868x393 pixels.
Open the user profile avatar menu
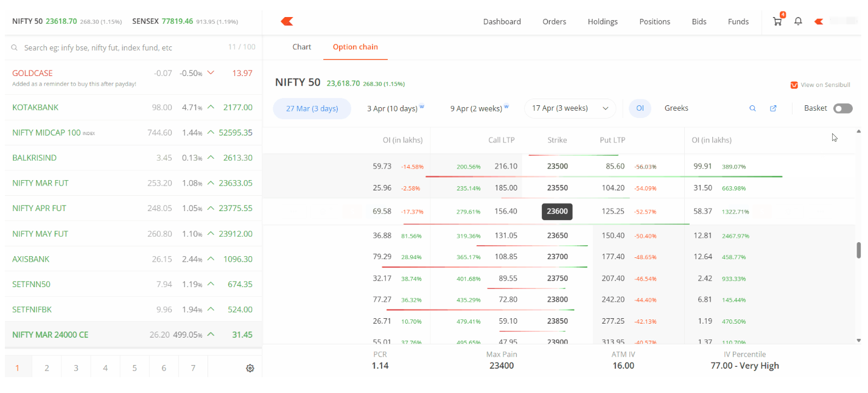(x=819, y=21)
